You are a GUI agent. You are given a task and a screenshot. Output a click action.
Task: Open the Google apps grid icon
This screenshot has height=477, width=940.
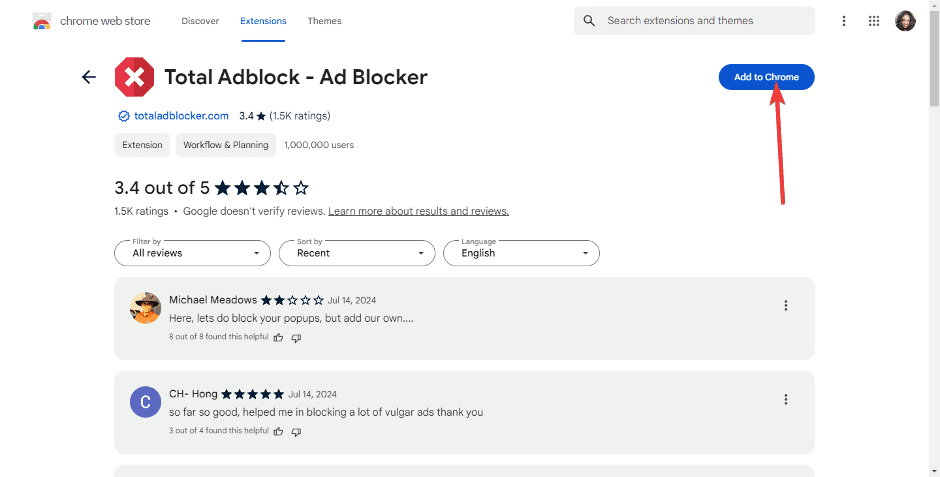[x=874, y=21]
